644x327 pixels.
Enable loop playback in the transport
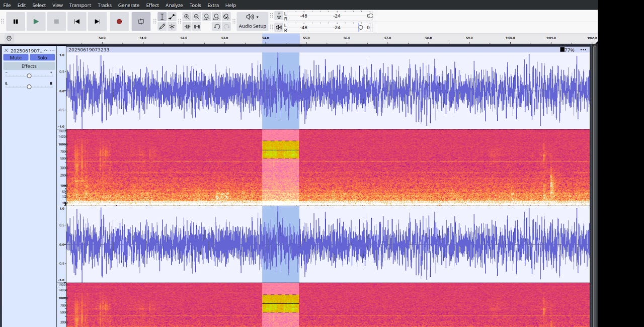(140, 21)
